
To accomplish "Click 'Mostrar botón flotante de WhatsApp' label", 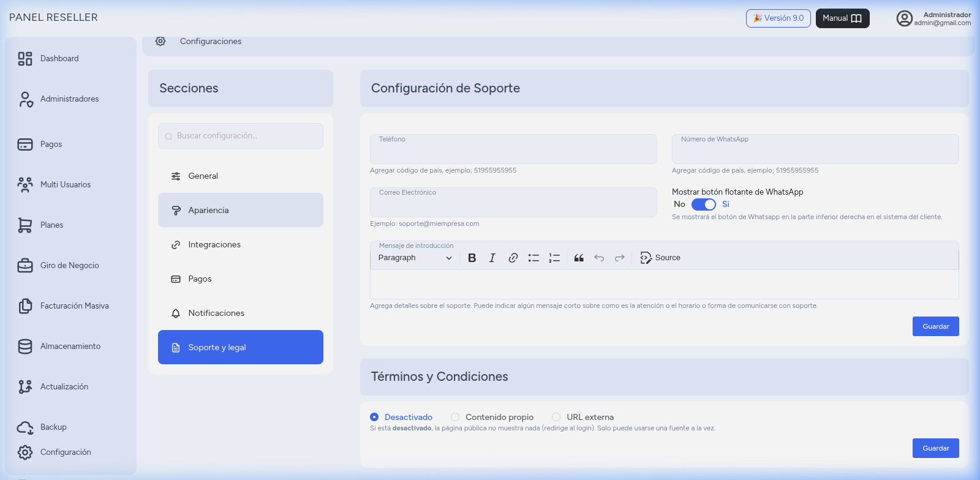I will pos(737,192).
